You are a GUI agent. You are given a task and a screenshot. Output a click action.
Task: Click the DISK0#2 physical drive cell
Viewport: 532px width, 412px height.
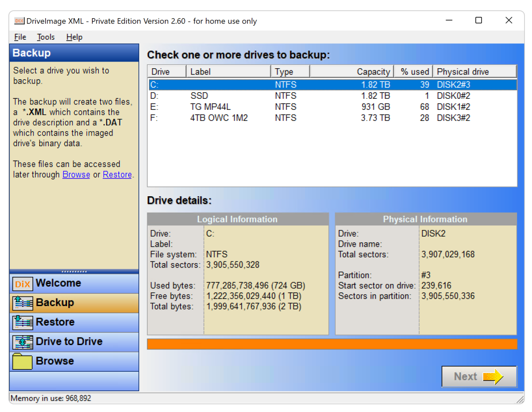(x=454, y=96)
